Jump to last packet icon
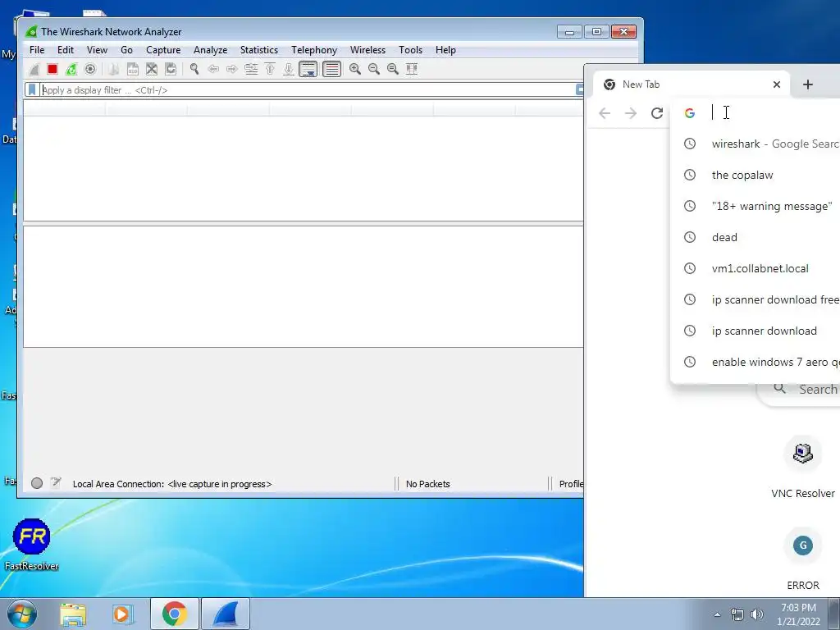This screenshot has width=840, height=630. (289, 69)
